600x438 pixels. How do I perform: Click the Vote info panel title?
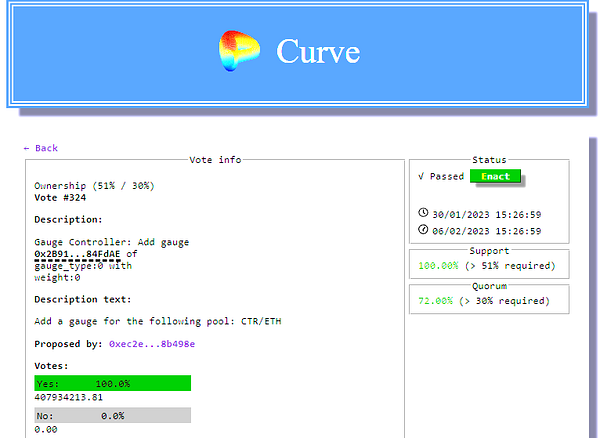pyautogui.click(x=215, y=160)
